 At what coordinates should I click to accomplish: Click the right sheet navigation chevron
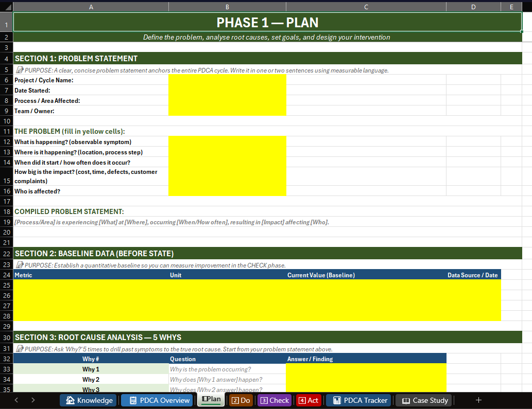click(x=32, y=400)
